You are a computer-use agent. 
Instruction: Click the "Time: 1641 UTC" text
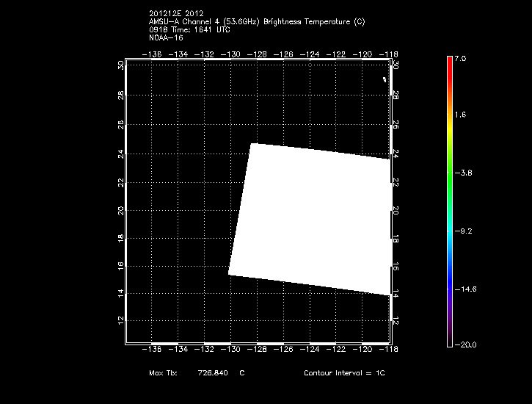point(189,29)
